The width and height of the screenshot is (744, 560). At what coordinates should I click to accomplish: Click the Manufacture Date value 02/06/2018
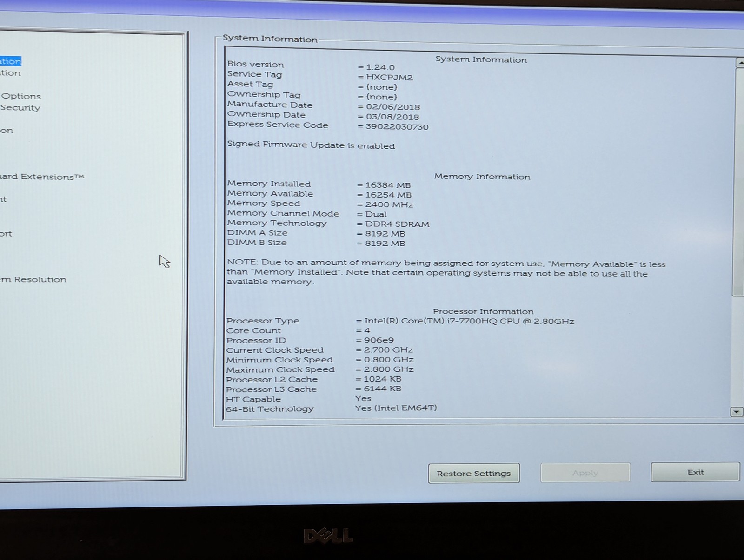click(x=392, y=107)
